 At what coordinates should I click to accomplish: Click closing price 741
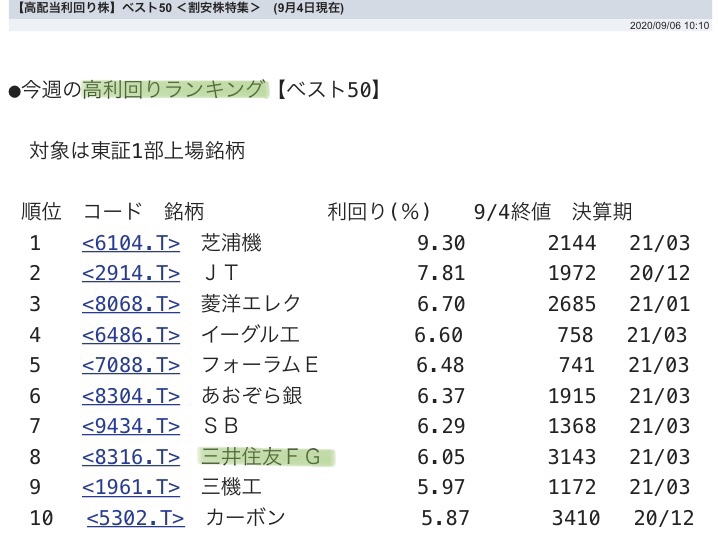(x=577, y=365)
